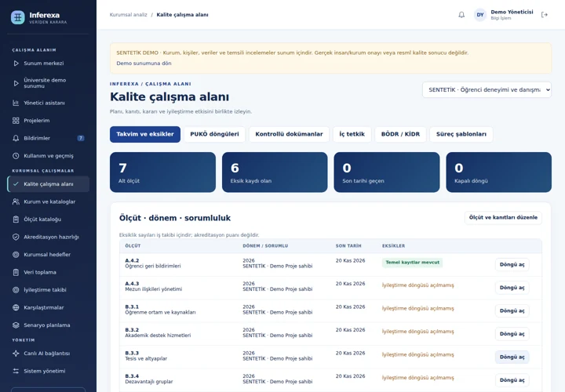Open Sistem yönetimi menu item
This screenshot has width=565, height=392.
(x=49, y=371)
